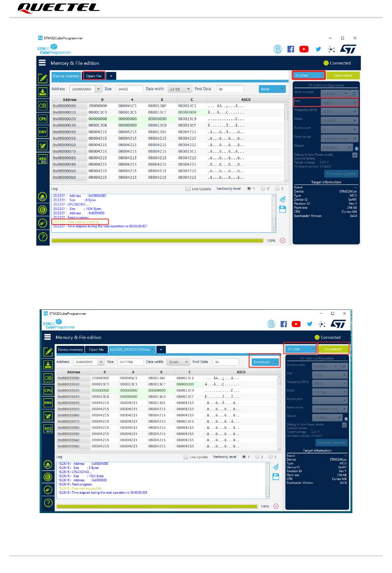The height and width of the screenshot is (573, 392).
Task: Select the CPU sidebar icon in lower window
Action: (x=48, y=390)
